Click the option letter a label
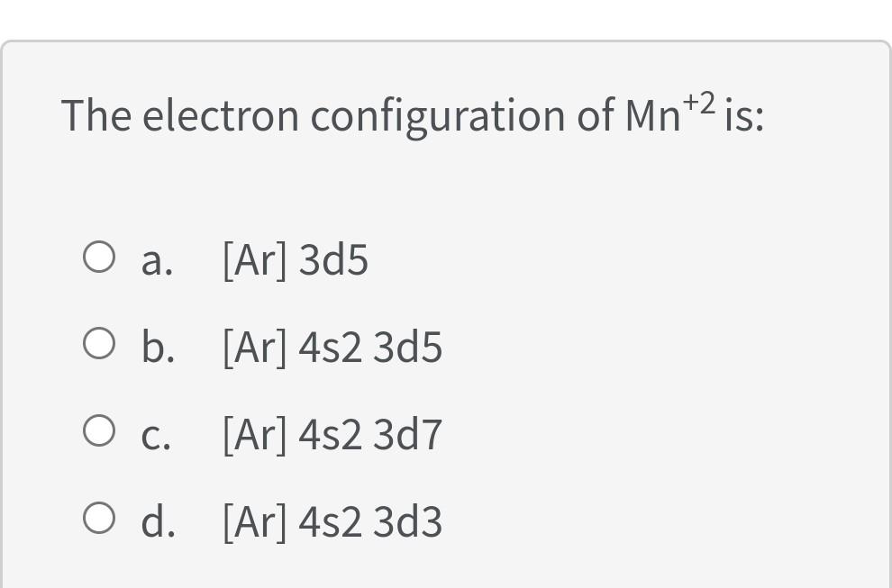 [x=155, y=259]
